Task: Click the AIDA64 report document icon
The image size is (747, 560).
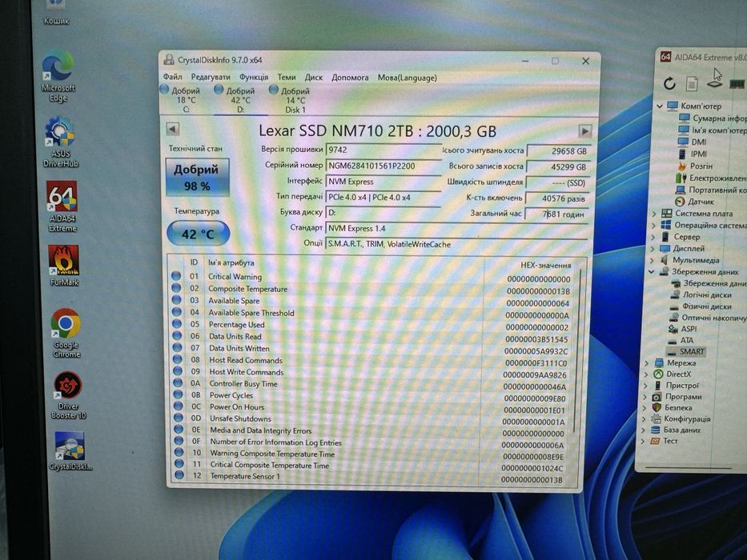Action: (692, 84)
